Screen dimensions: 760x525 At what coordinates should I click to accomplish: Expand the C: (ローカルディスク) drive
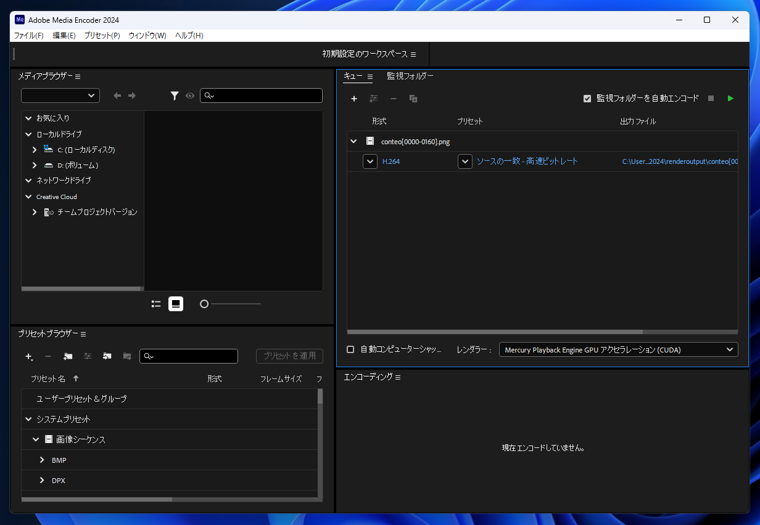click(35, 150)
